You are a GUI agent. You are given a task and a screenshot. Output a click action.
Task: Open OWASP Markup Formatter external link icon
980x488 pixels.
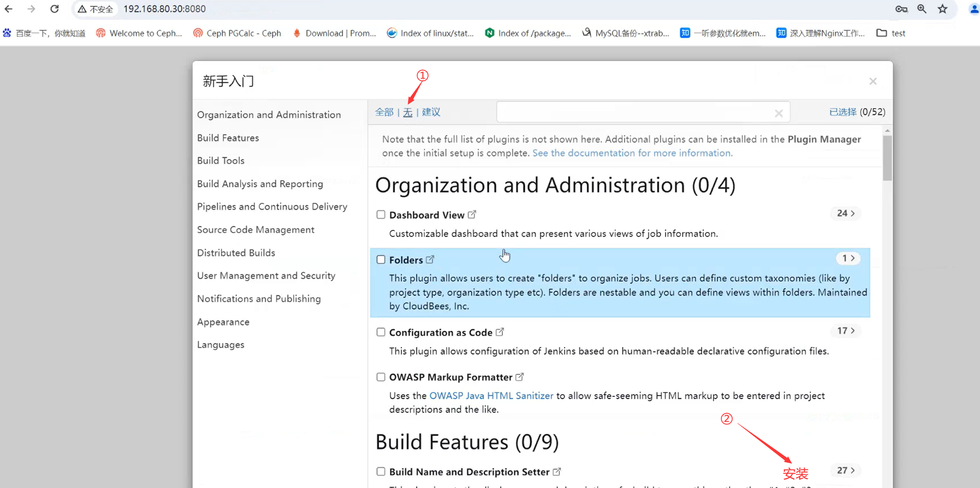click(x=520, y=377)
